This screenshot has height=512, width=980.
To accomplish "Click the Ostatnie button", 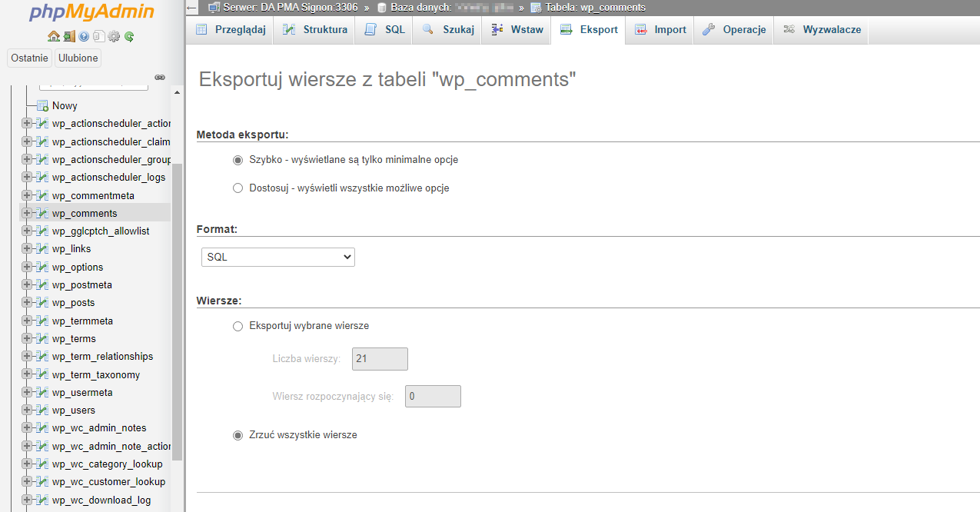I will 30,58.
